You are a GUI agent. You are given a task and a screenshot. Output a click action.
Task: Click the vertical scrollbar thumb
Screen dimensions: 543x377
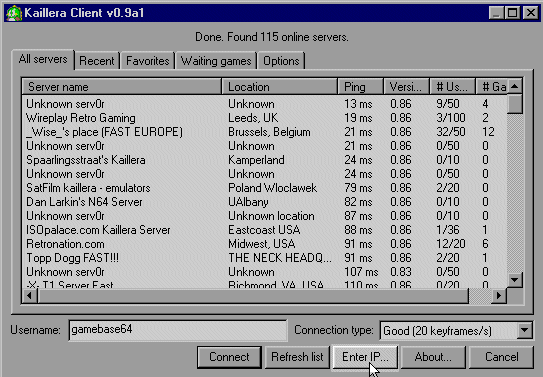tap(515, 104)
